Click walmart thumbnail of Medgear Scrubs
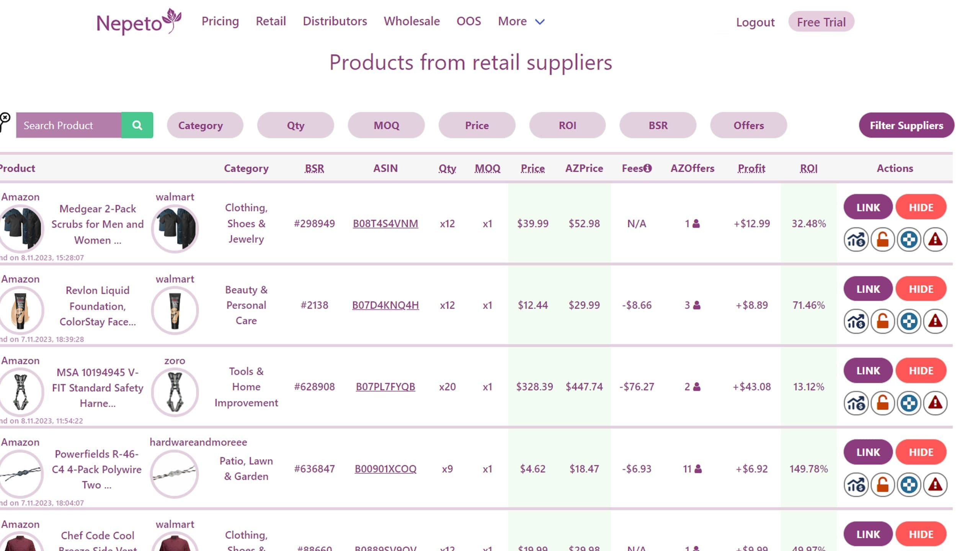980x551 pixels. (x=175, y=228)
